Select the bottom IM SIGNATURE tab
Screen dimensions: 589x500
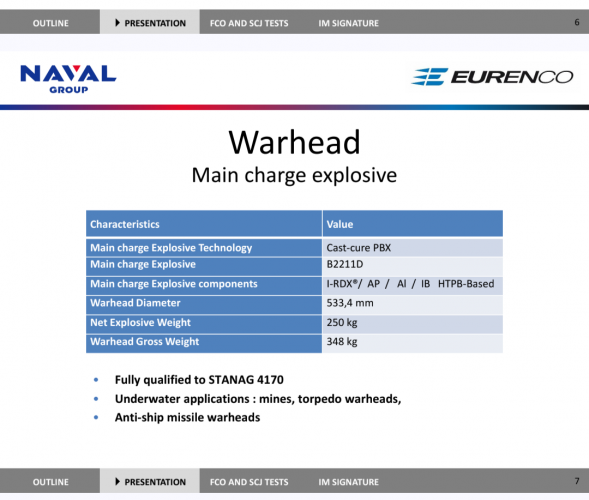pos(349,482)
